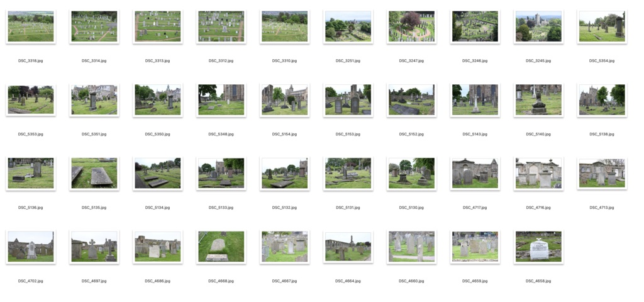Screen dimensions: 644x302
Task: Select thumbnail image for DSC_3312.jpg
Action: click(221, 26)
